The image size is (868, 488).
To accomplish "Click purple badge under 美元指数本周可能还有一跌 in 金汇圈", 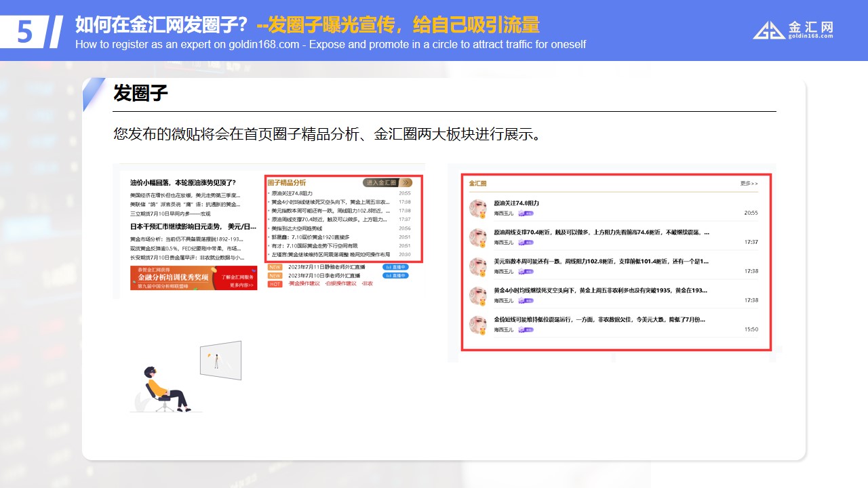I will click(526, 272).
